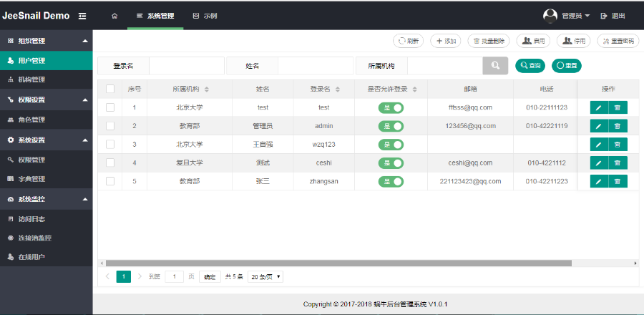The width and height of the screenshot is (644, 315).
Task: Delete the ceshi user row
Action: point(618,163)
